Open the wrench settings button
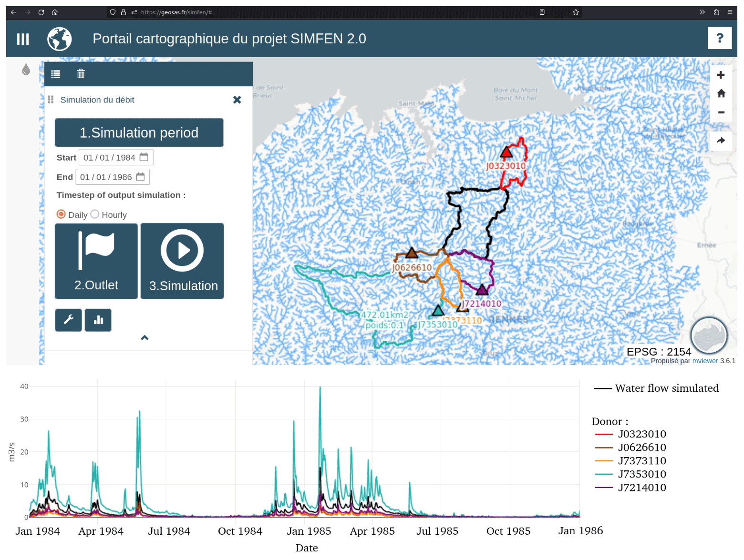The image size is (744, 560). (68, 320)
